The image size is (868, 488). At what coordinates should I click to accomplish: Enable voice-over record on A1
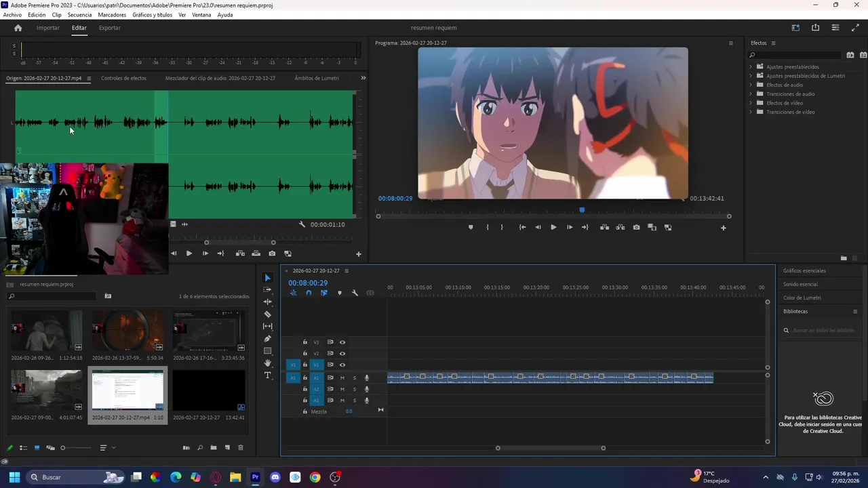367,378
